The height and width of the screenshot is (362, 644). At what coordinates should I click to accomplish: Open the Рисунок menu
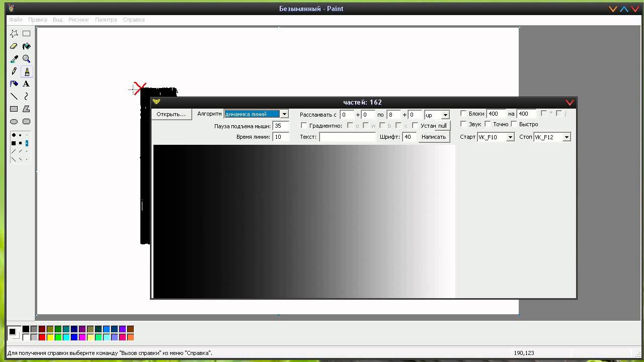pyautogui.click(x=78, y=20)
